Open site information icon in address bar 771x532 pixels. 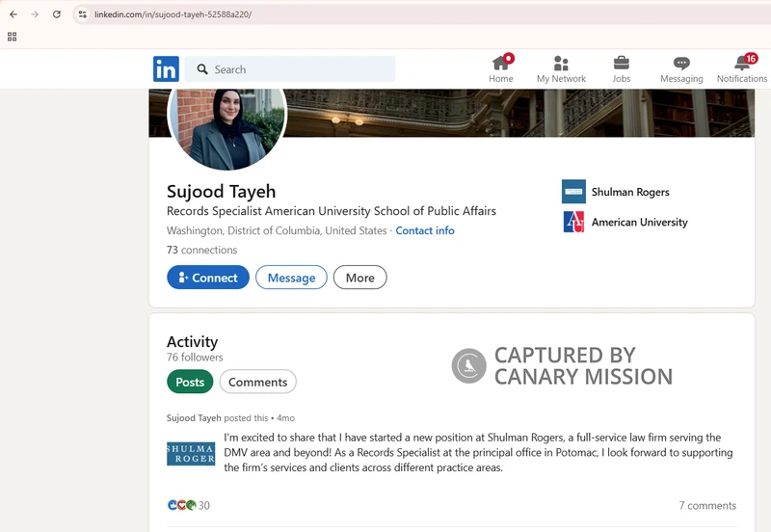click(x=83, y=14)
